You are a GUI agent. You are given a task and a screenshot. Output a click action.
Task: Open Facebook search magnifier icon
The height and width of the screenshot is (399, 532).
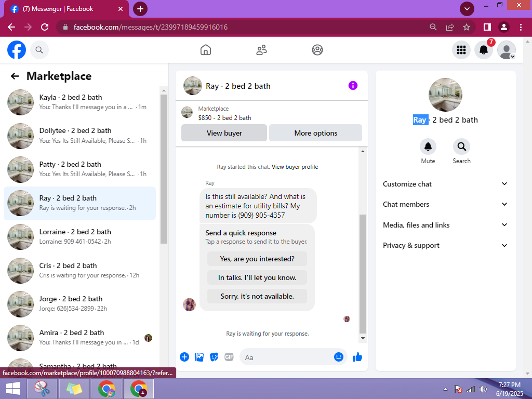pos(39,50)
